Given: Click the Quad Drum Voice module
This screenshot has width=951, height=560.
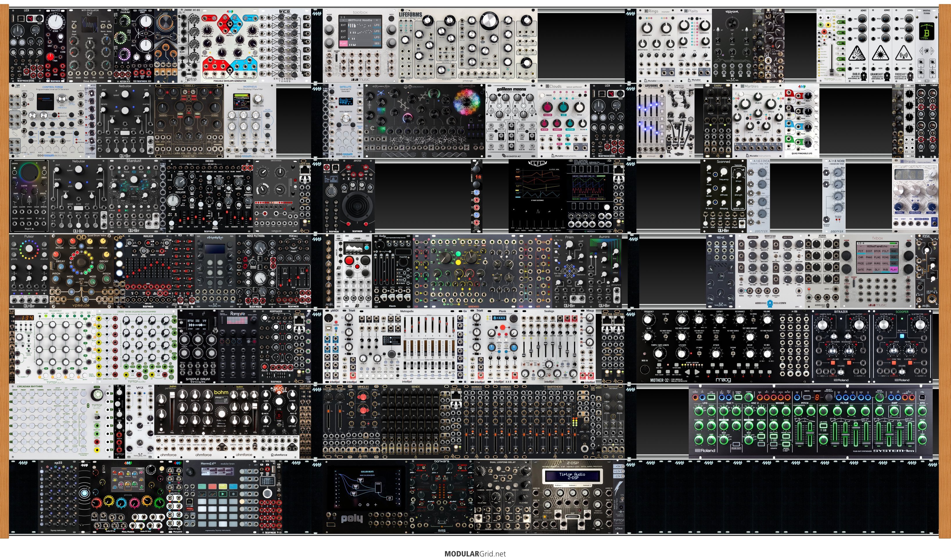Looking at the screenshot, I should (x=82, y=271).
